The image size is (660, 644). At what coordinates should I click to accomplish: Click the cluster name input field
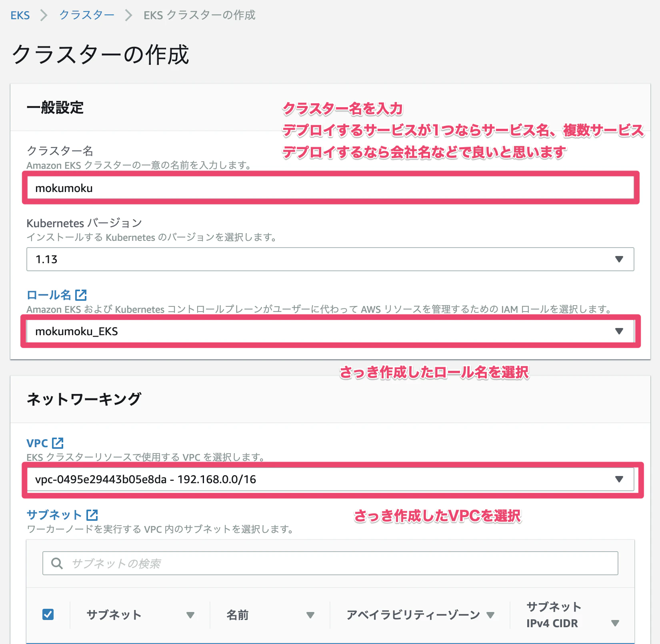(330, 188)
